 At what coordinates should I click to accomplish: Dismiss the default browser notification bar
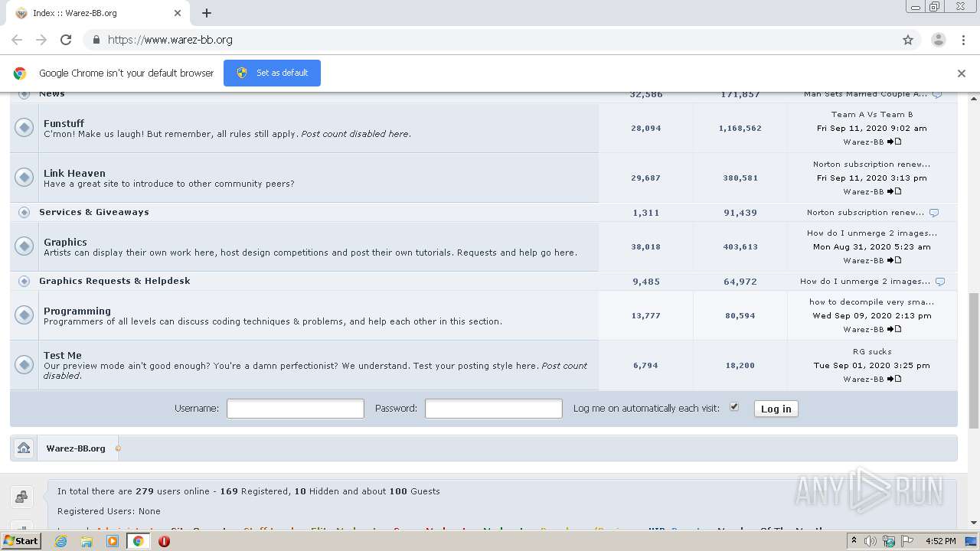tap(962, 73)
